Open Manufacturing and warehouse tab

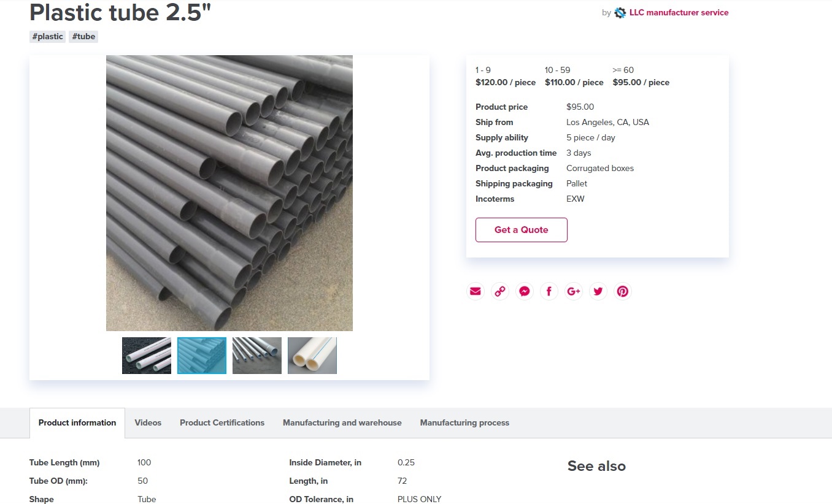coord(342,422)
